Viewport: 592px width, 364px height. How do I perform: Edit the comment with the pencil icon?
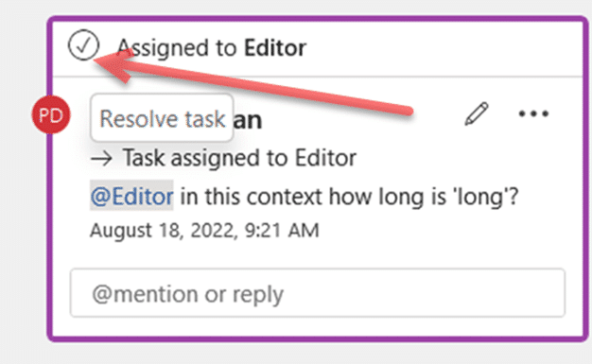477,113
